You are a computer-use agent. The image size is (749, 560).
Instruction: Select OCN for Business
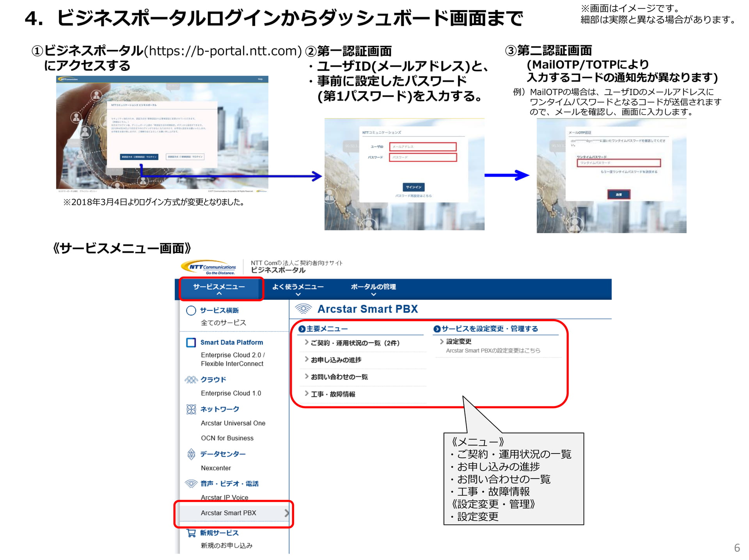tap(227, 438)
